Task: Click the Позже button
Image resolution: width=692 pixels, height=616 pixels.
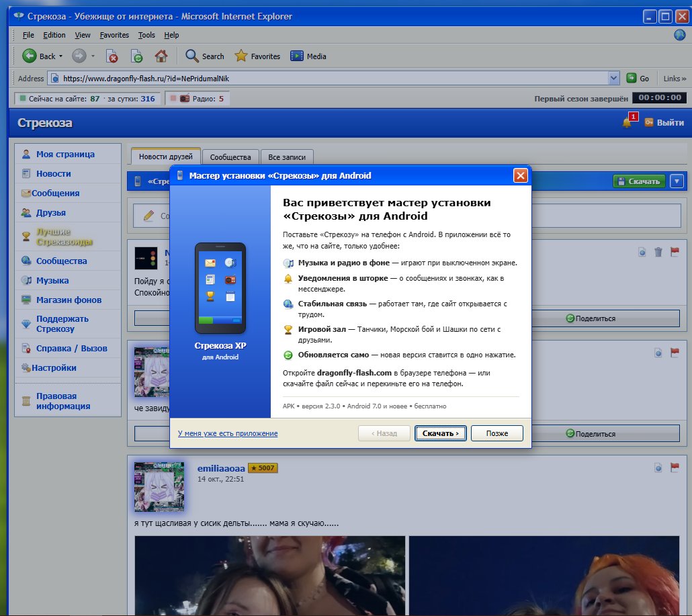Action: click(x=497, y=433)
